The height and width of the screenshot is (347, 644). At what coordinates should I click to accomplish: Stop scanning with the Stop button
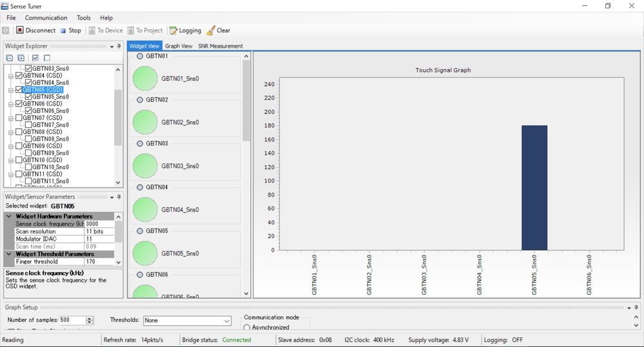[70, 30]
